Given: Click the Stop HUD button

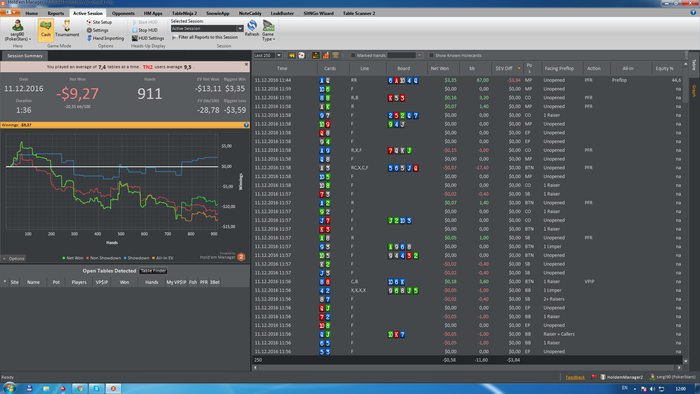Looking at the screenshot, I should 145,30.
